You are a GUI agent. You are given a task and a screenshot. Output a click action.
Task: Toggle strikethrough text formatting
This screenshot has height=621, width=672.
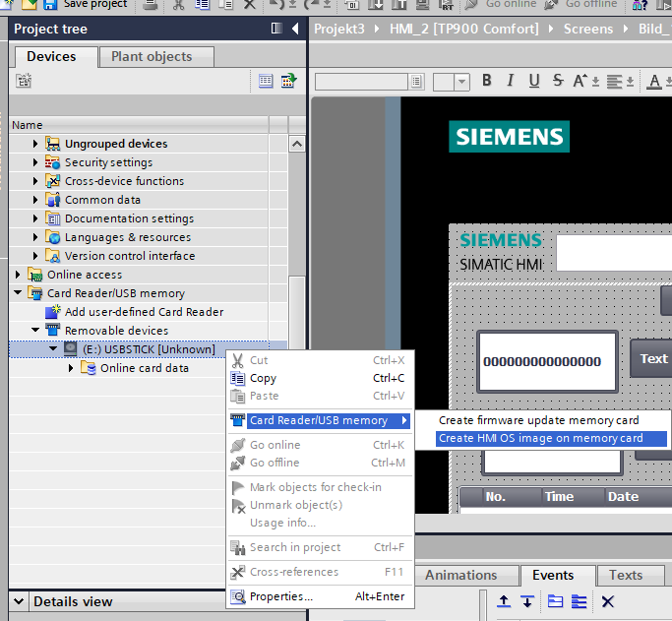(558, 81)
